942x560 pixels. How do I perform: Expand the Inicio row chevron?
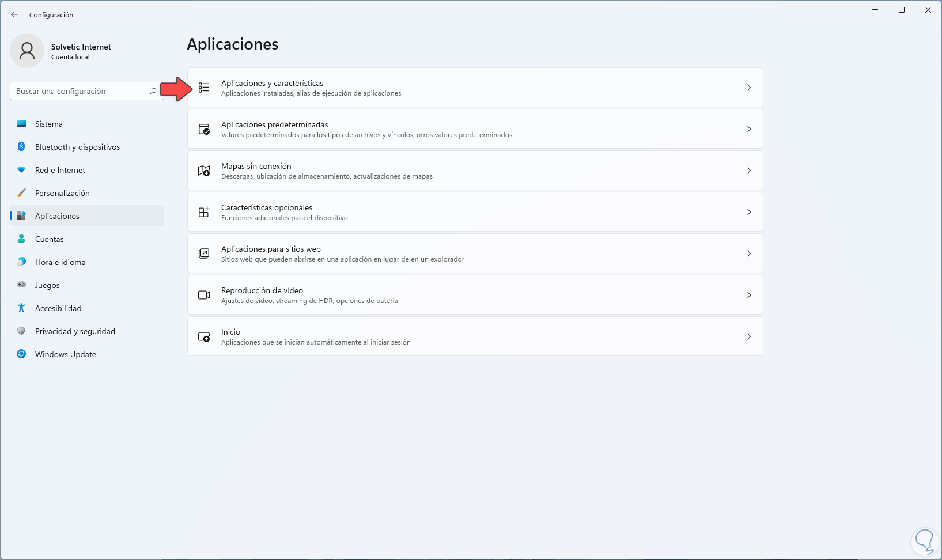click(749, 336)
